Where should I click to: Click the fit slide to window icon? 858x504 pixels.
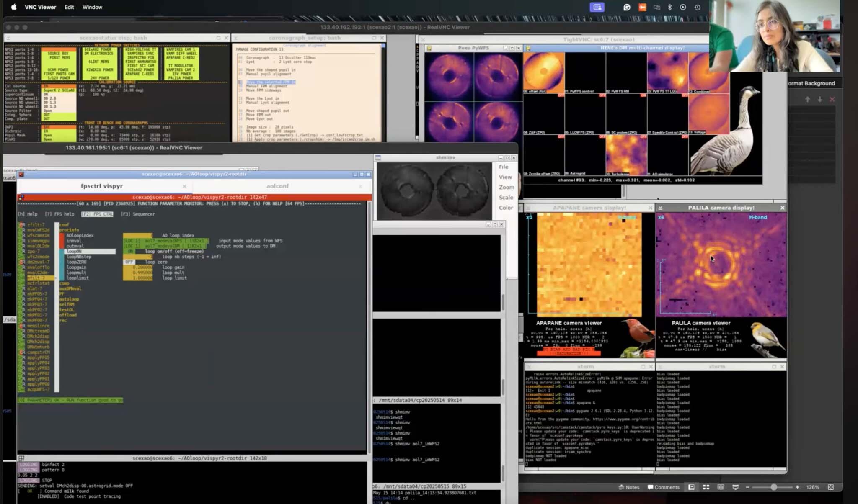pos(831,487)
